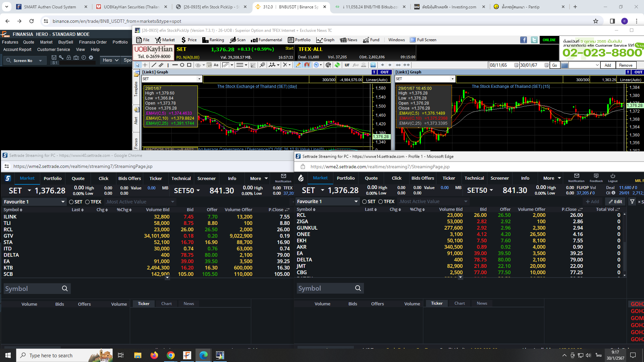Click the Add button in efin toolbar

pyautogui.click(x=608, y=65)
